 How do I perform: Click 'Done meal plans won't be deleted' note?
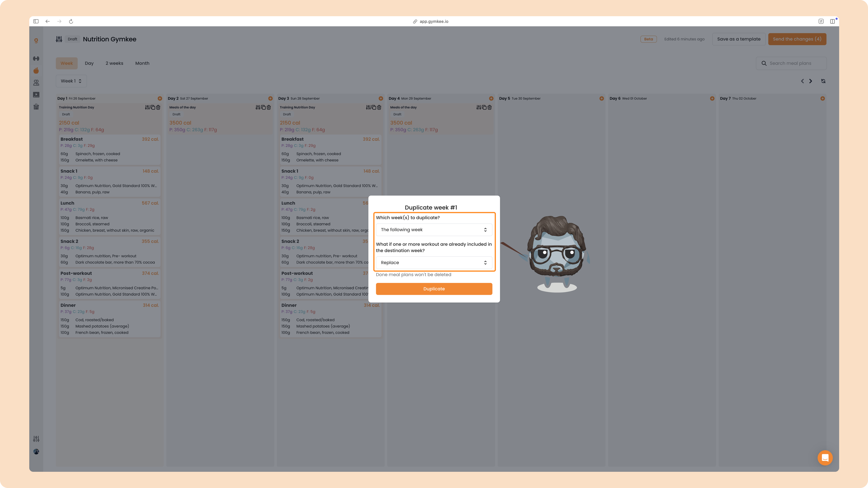[x=413, y=275]
